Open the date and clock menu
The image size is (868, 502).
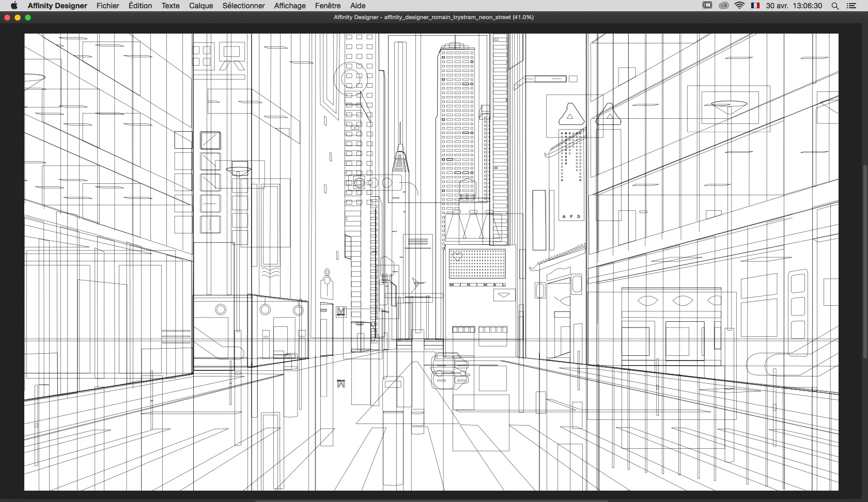pos(794,6)
